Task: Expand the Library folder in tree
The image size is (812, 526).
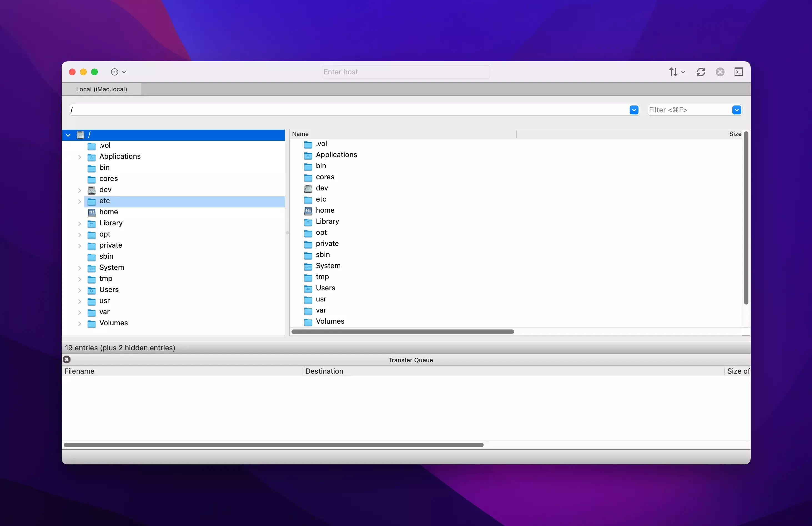Action: (x=79, y=223)
